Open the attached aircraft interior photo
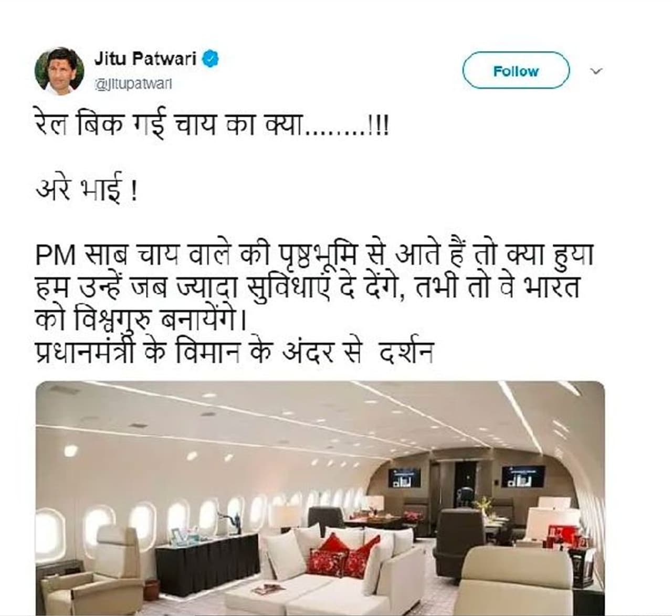Screen dimensions: 672x616 point(320,498)
